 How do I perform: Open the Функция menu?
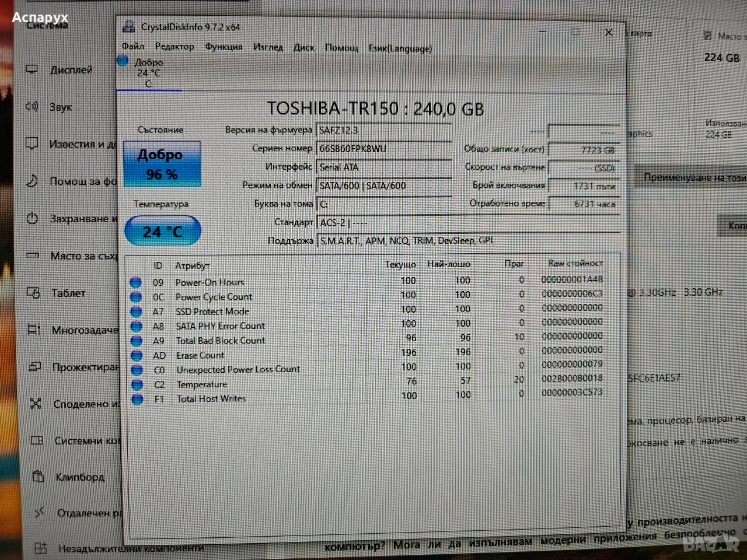(224, 47)
